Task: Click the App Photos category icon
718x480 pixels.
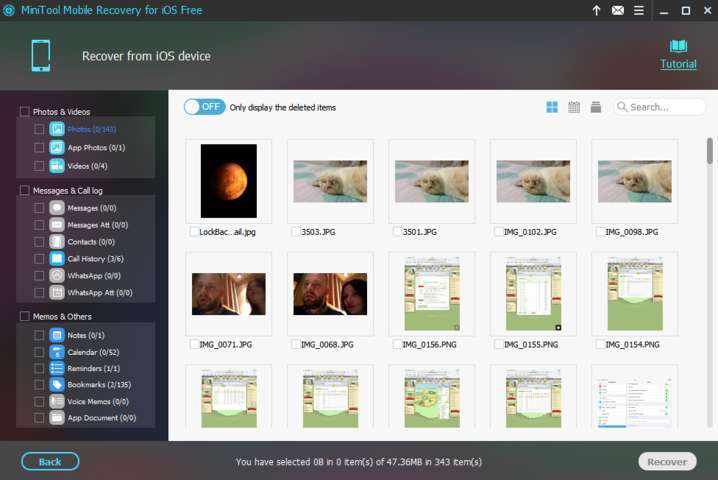Action: pyautogui.click(x=57, y=147)
